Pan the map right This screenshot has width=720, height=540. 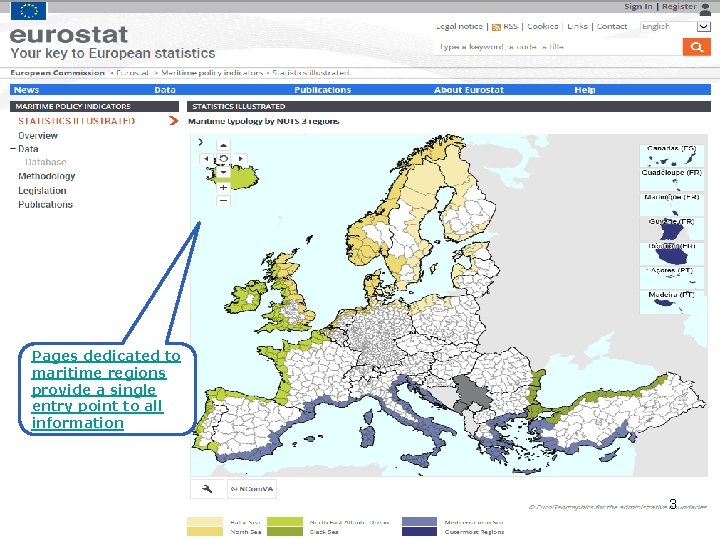(x=241, y=158)
